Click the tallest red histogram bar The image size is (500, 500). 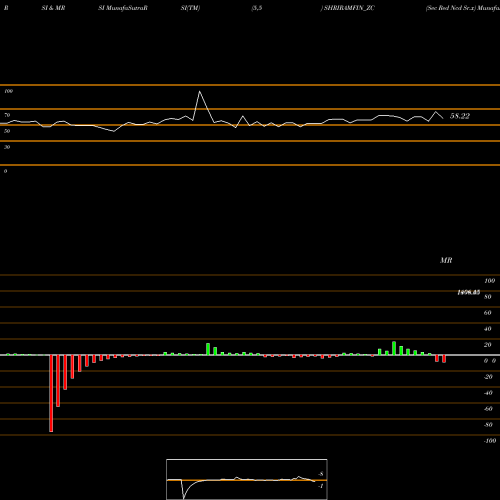[x=51, y=393]
